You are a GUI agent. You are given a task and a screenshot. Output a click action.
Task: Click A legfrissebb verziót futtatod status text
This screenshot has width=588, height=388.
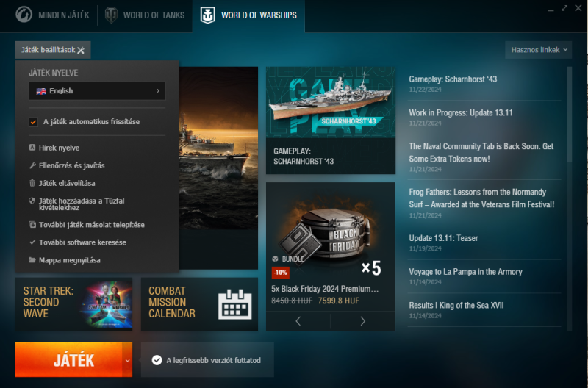coord(213,360)
